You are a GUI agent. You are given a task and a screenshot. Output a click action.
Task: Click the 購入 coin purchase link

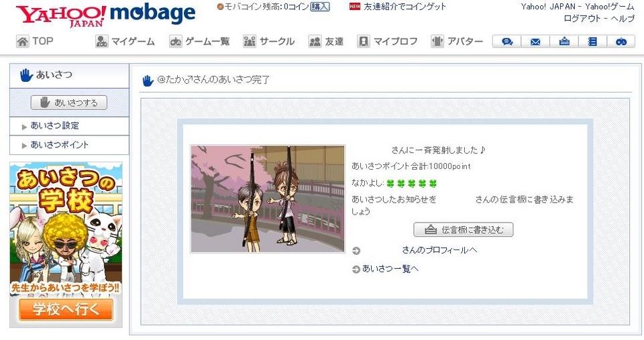[320, 7]
